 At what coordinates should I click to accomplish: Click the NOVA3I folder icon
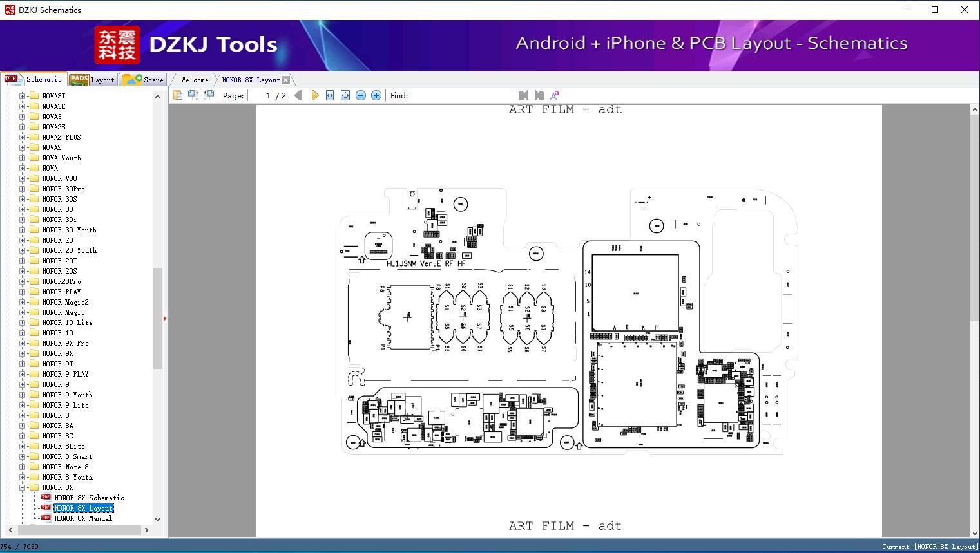(x=34, y=96)
